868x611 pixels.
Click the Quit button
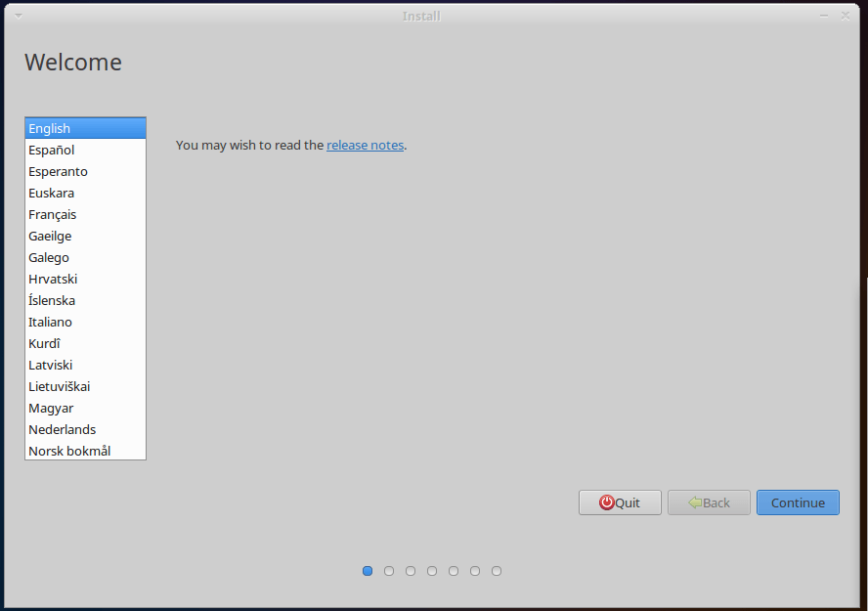[x=620, y=502]
